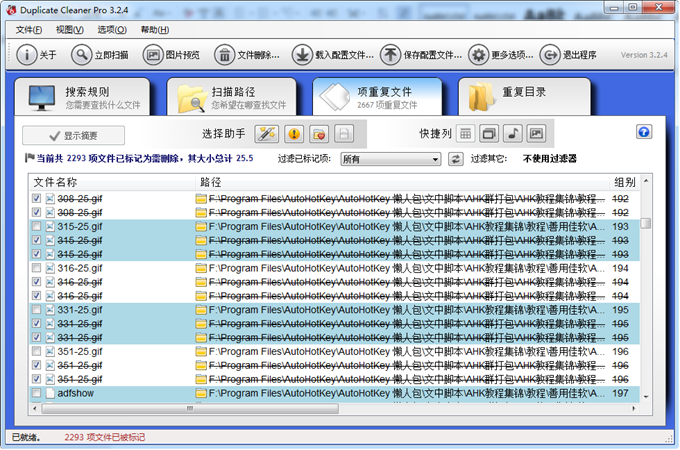Click the 显示摘要 button
The width and height of the screenshot is (680, 450).
(x=73, y=136)
